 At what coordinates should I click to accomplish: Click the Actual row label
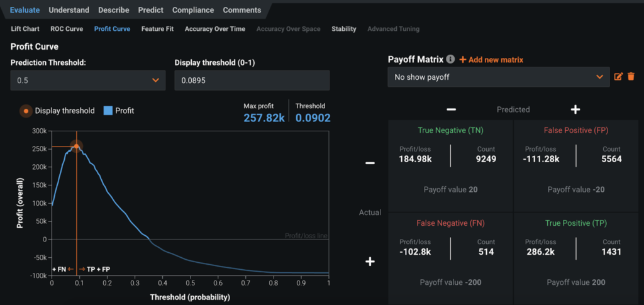coord(370,213)
